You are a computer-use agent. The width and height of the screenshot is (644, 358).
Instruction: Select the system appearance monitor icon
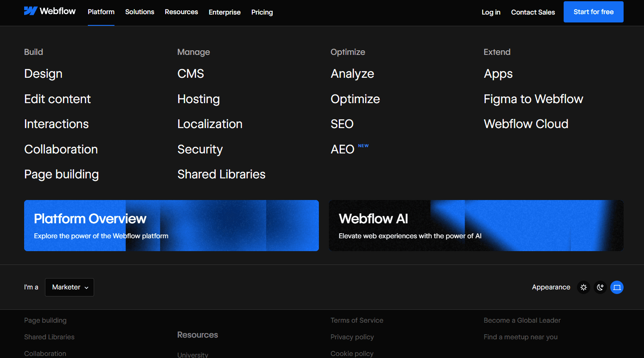coord(617,287)
